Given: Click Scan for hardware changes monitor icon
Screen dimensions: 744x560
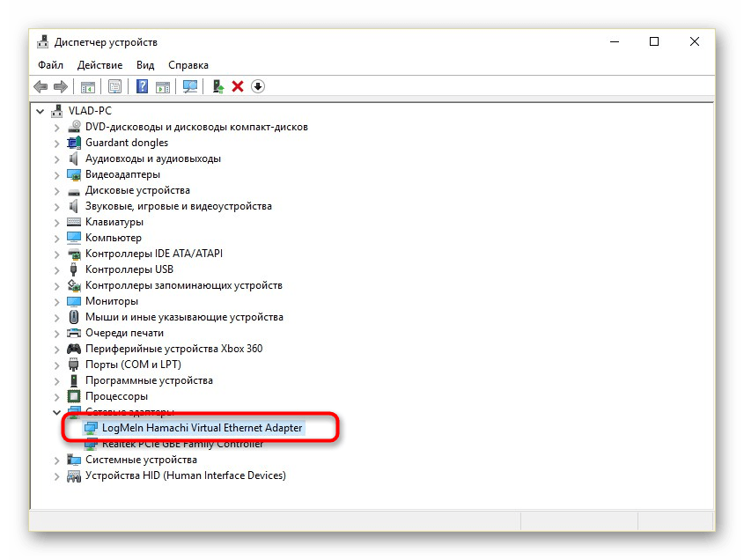Looking at the screenshot, I should point(189,86).
